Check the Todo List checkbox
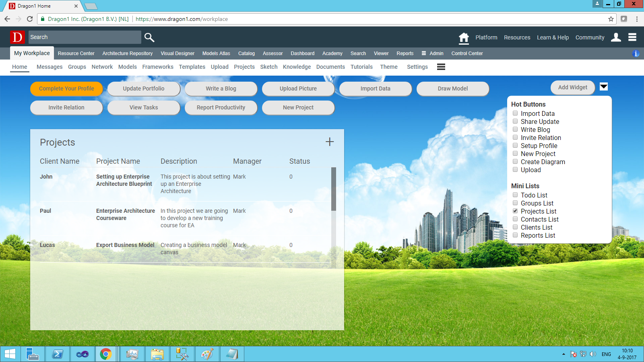The height and width of the screenshot is (362, 644). tap(515, 195)
